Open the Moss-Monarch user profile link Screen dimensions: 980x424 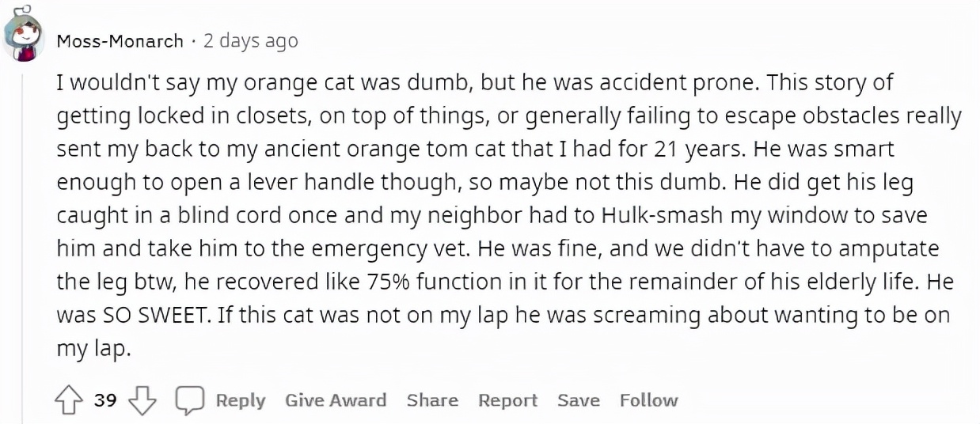(120, 40)
